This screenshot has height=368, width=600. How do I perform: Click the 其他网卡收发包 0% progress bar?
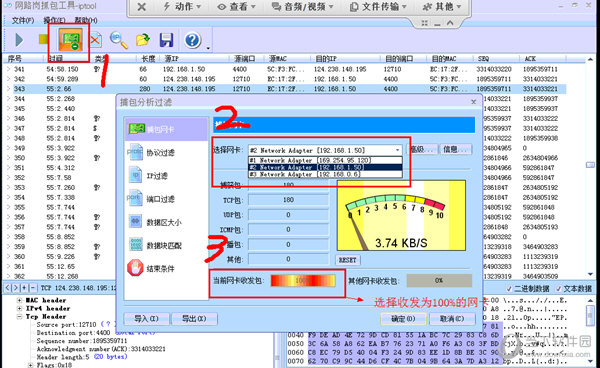[x=439, y=280]
